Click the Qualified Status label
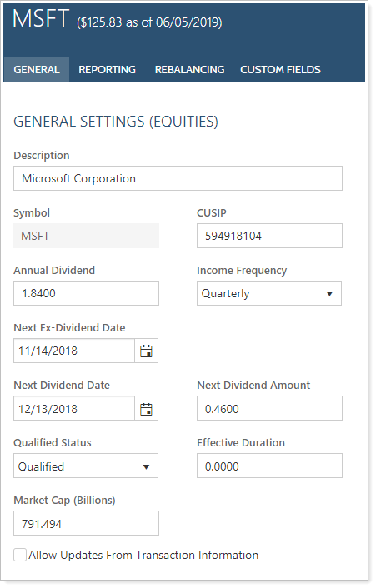This screenshot has height=588, width=376. 53,442
